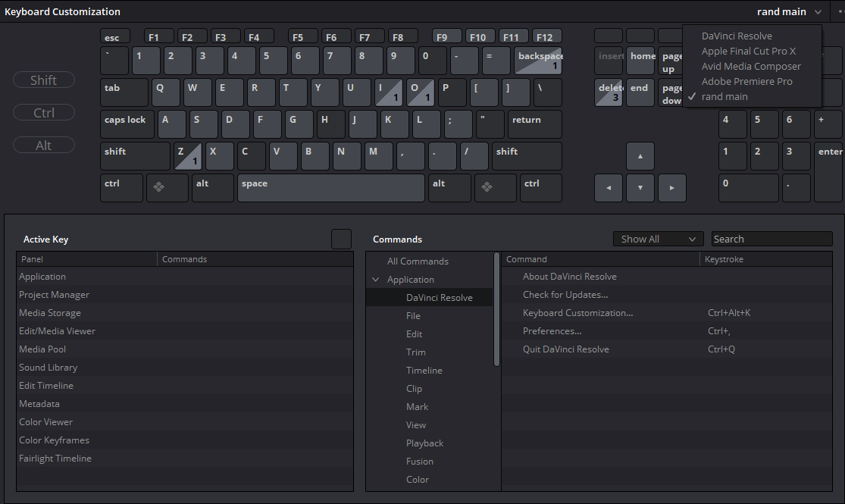The height and width of the screenshot is (504, 845).
Task: Open the rand main preset dropdown
Action: pyautogui.click(x=789, y=11)
